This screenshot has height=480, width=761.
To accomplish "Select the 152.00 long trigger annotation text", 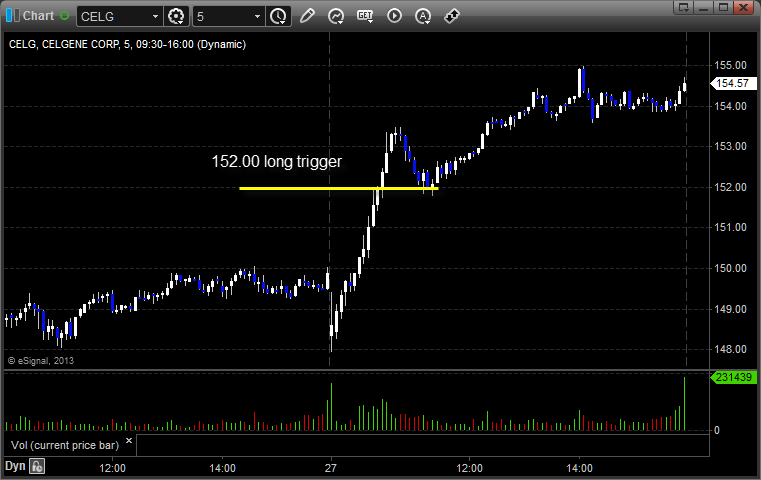I will click(x=277, y=161).
